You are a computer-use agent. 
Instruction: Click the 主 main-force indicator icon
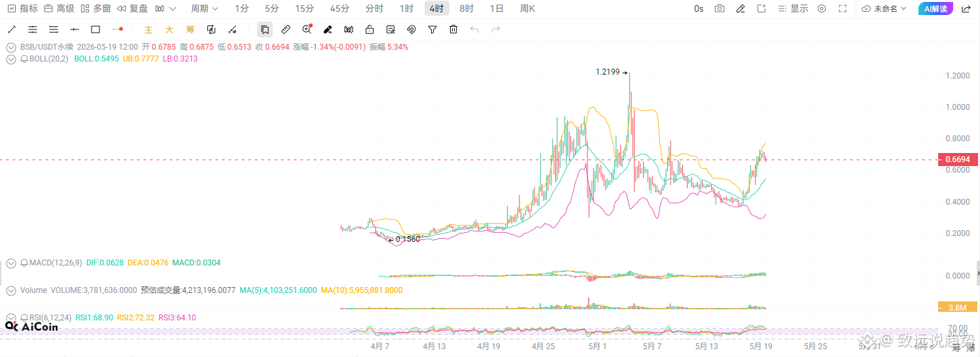click(149, 29)
